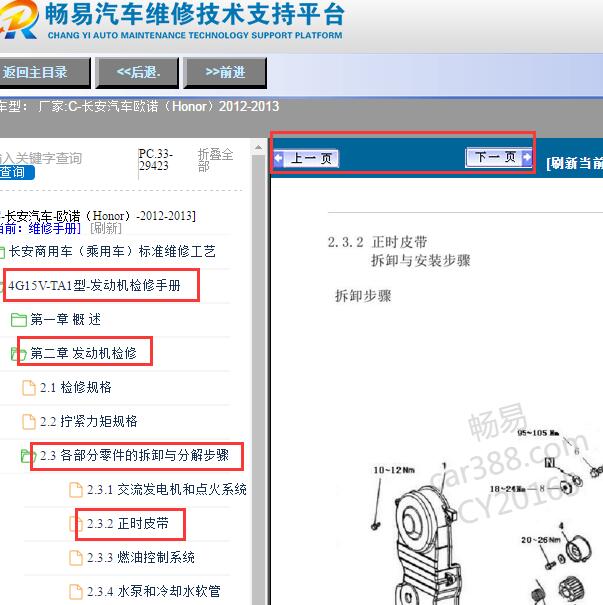Click the Chang Yi platform logo

click(x=19, y=19)
